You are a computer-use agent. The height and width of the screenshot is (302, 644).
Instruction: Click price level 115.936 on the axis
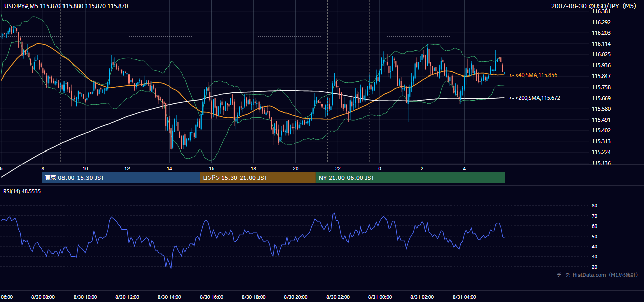point(601,65)
